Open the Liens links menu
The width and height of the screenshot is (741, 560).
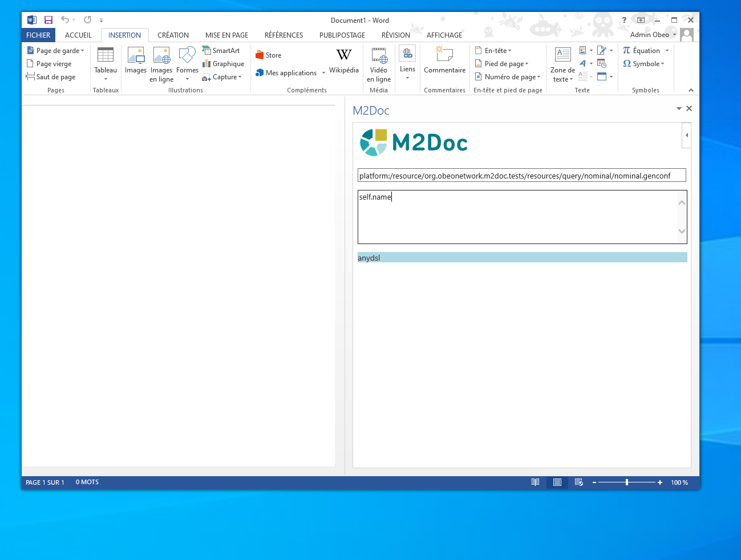click(407, 63)
